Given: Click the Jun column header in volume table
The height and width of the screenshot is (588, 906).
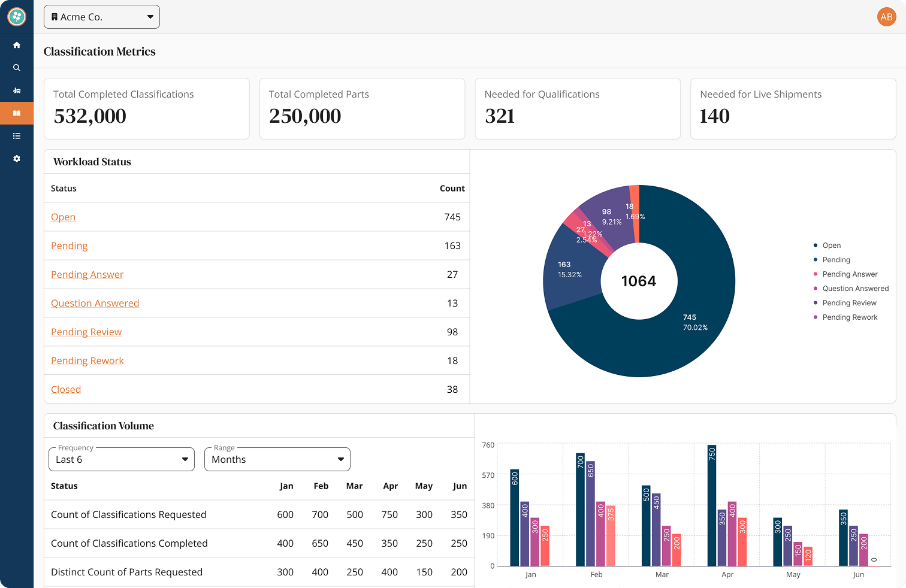Looking at the screenshot, I should pos(460,486).
